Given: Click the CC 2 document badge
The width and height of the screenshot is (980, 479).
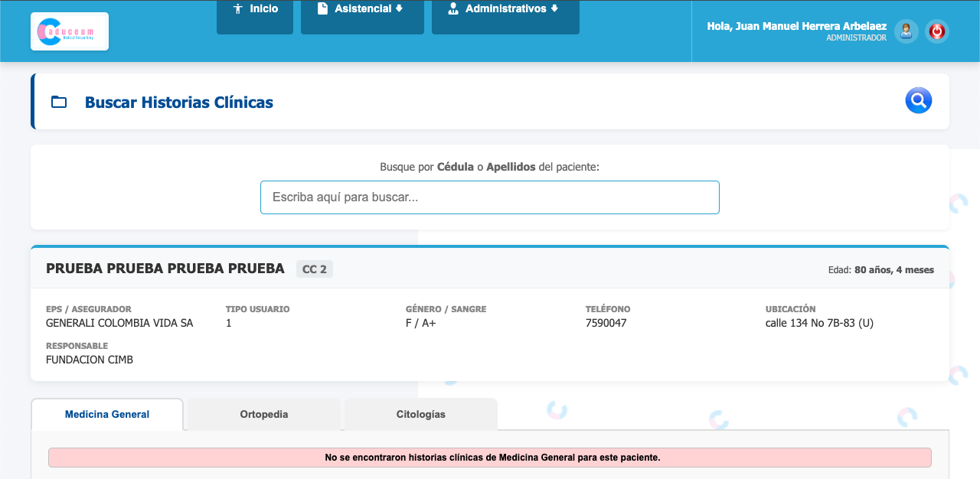Looking at the screenshot, I should [314, 269].
